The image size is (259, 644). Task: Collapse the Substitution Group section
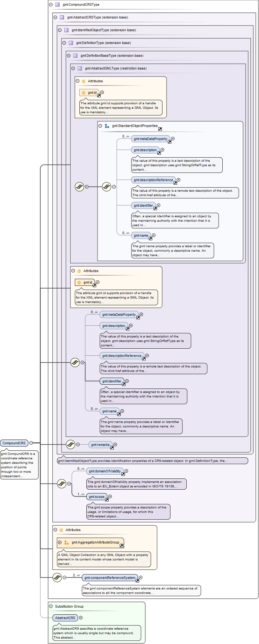pos(51,606)
